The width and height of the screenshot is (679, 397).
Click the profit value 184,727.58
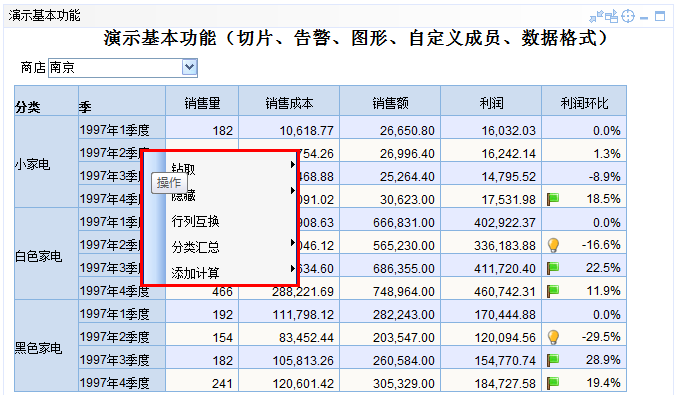[x=505, y=384]
